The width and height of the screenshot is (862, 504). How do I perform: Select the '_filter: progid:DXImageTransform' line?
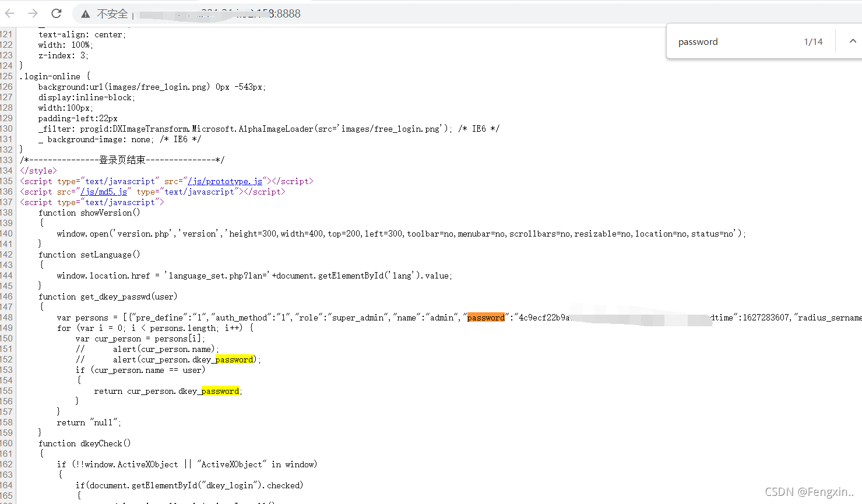tap(269, 129)
